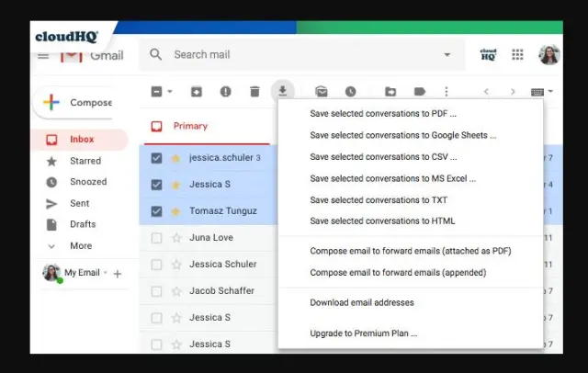588x373 pixels.
Task: Choose Save selected conversations to Google Sheets
Action: (402, 135)
